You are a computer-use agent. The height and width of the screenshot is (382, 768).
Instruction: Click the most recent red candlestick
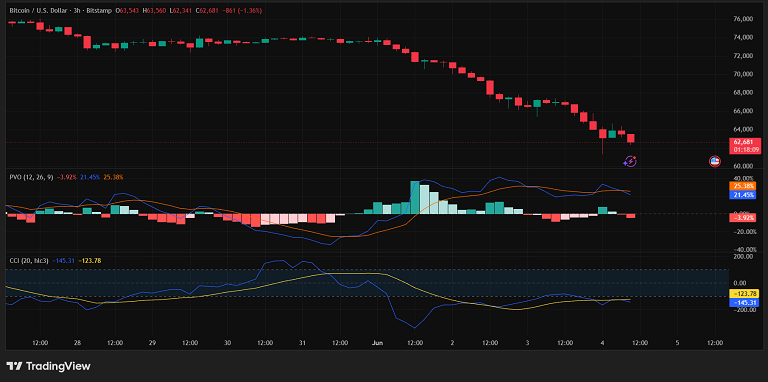tap(631, 139)
